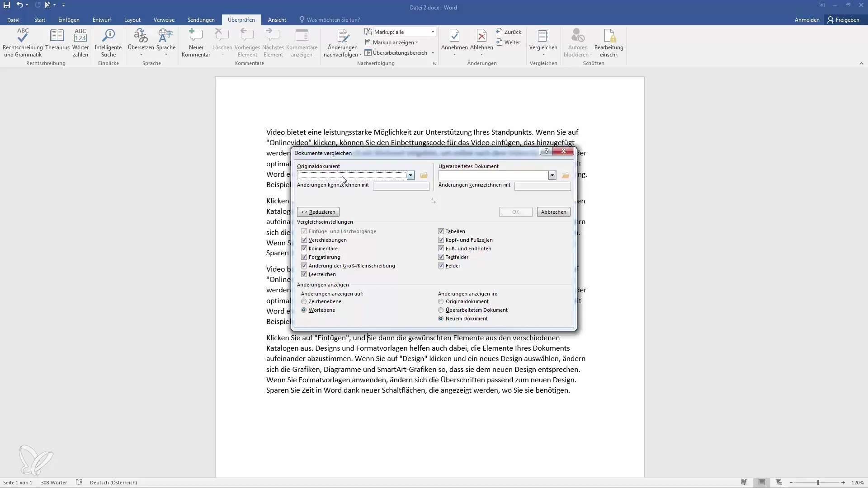This screenshot has width=868, height=488.
Task: Expand the Originaldokument dropdown
Action: [410, 175]
